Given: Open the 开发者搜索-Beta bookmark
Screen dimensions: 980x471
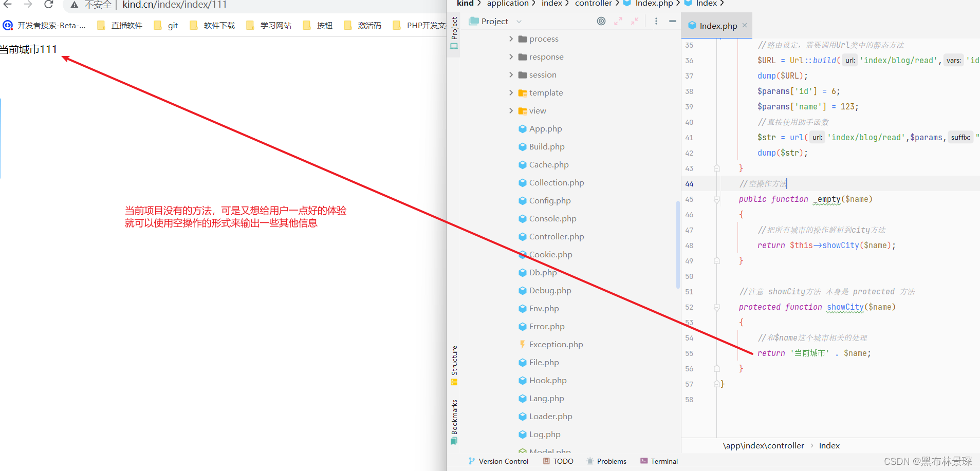Looking at the screenshot, I should click(x=44, y=25).
